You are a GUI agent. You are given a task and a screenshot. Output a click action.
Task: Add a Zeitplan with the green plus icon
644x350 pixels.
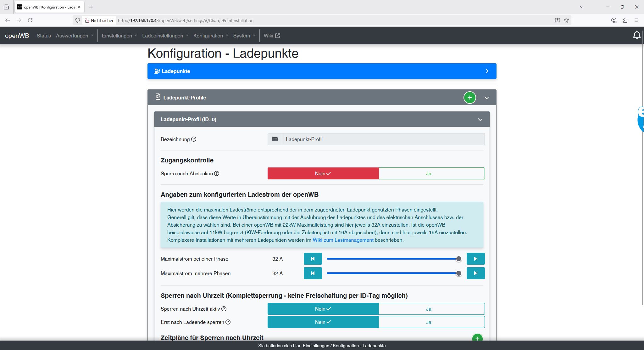click(477, 338)
